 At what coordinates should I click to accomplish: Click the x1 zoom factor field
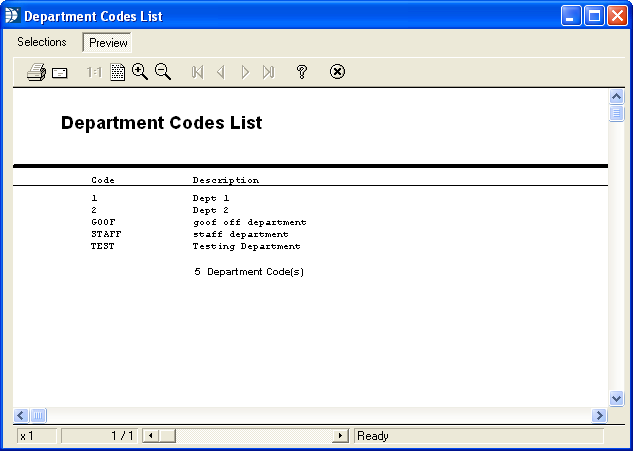click(x=37, y=436)
